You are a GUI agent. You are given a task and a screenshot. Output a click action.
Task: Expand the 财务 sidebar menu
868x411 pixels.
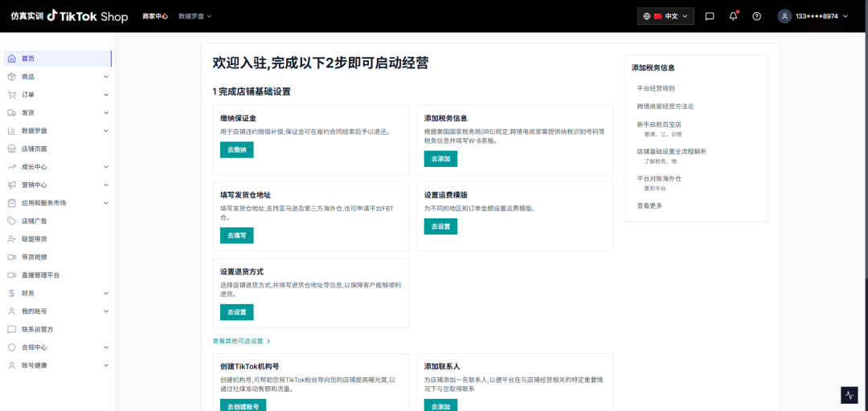[56, 293]
